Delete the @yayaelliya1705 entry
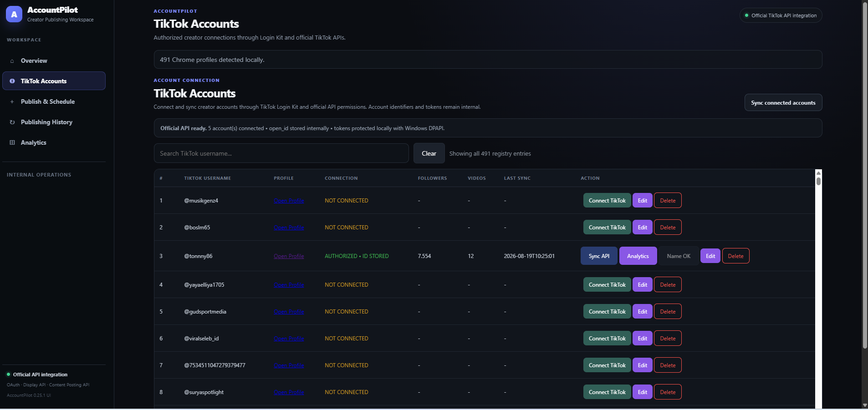This screenshot has height=410, width=868. click(x=668, y=285)
